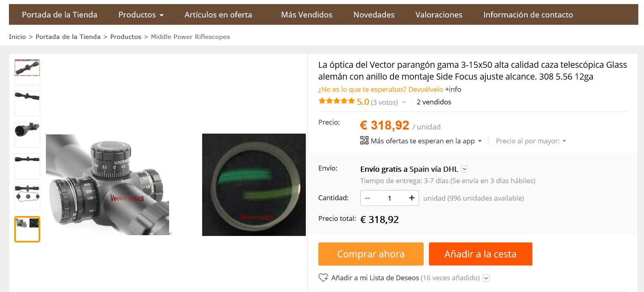Viewport: 644px width, 292px height.
Task: Expand the wishlist options arrow
Action: click(x=486, y=278)
